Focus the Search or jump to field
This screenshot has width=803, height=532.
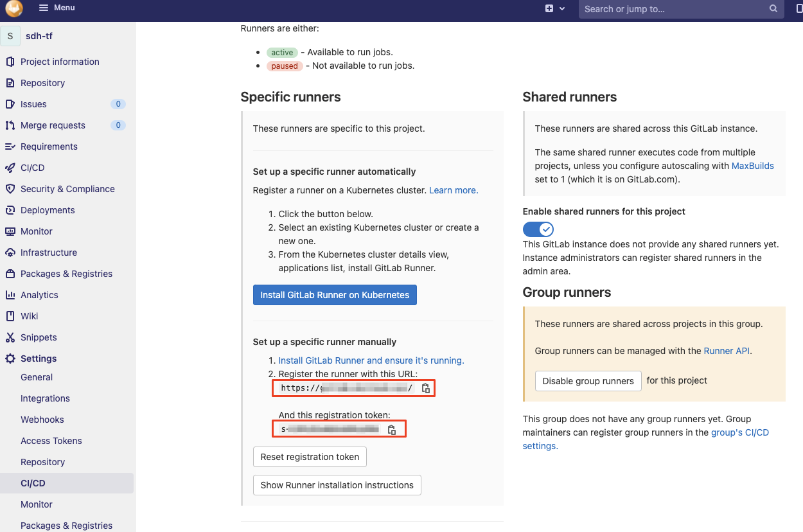click(x=682, y=9)
